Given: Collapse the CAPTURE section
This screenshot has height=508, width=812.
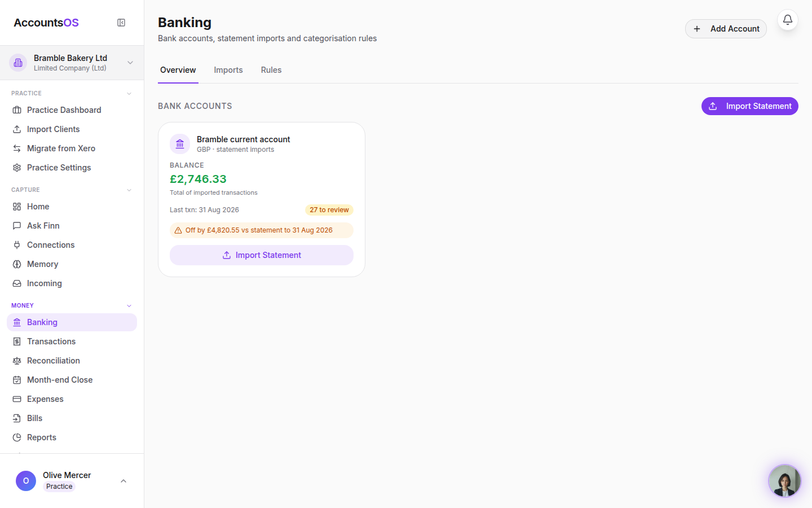Looking at the screenshot, I should (x=129, y=190).
